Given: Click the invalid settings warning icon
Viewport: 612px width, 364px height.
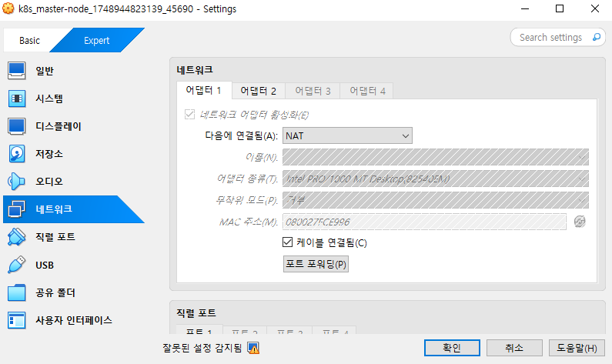Looking at the screenshot, I should coord(253,348).
